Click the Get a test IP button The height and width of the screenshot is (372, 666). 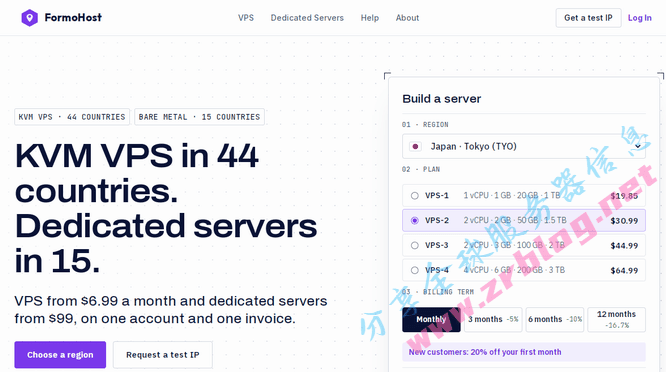click(x=588, y=18)
